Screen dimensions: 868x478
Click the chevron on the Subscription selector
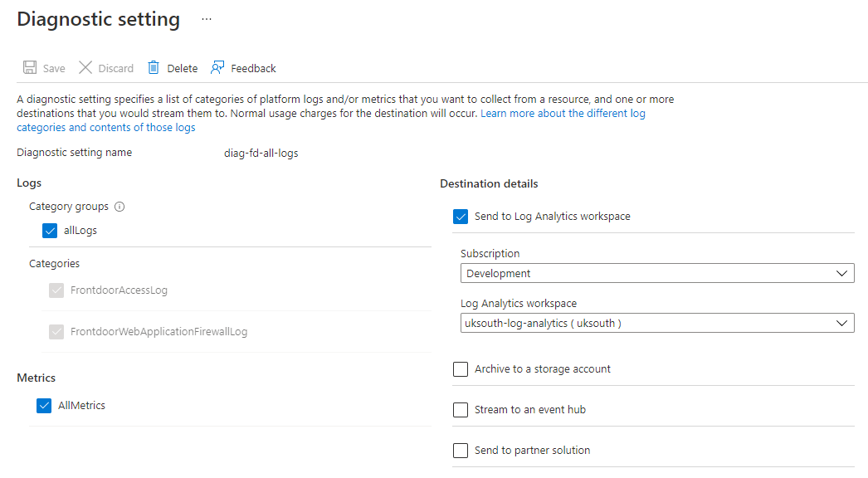pos(843,272)
